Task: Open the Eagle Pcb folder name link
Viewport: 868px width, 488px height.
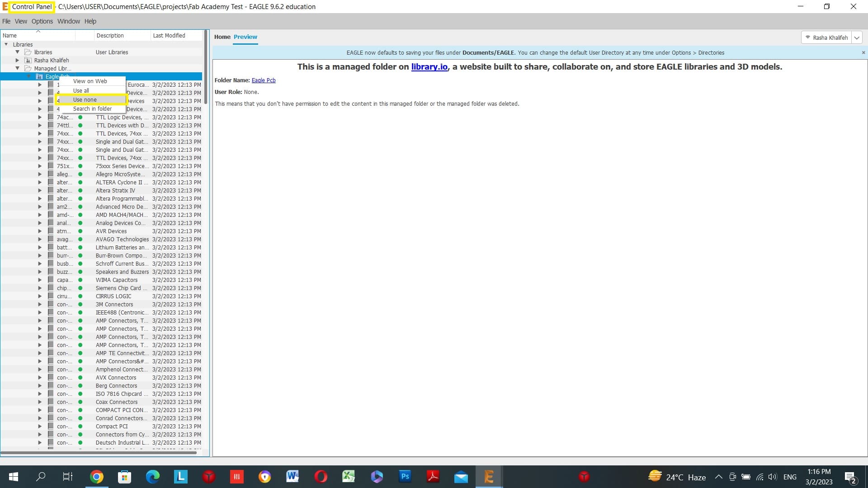Action: click(263, 80)
